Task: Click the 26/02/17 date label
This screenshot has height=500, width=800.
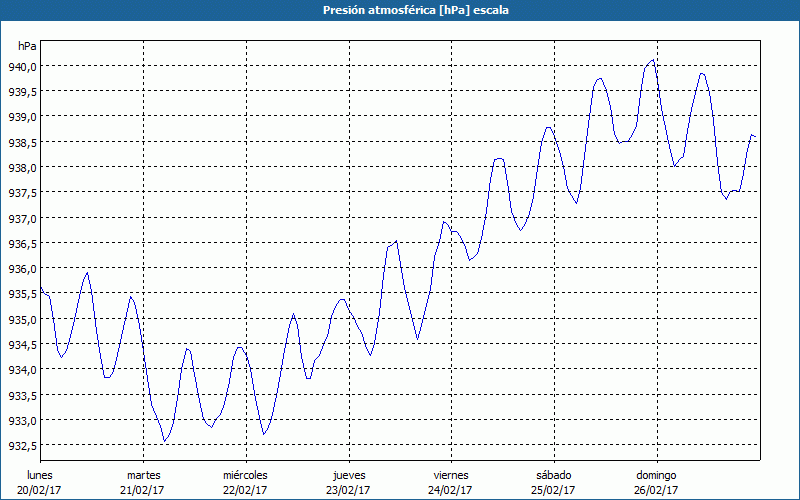Action: (x=656, y=490)
